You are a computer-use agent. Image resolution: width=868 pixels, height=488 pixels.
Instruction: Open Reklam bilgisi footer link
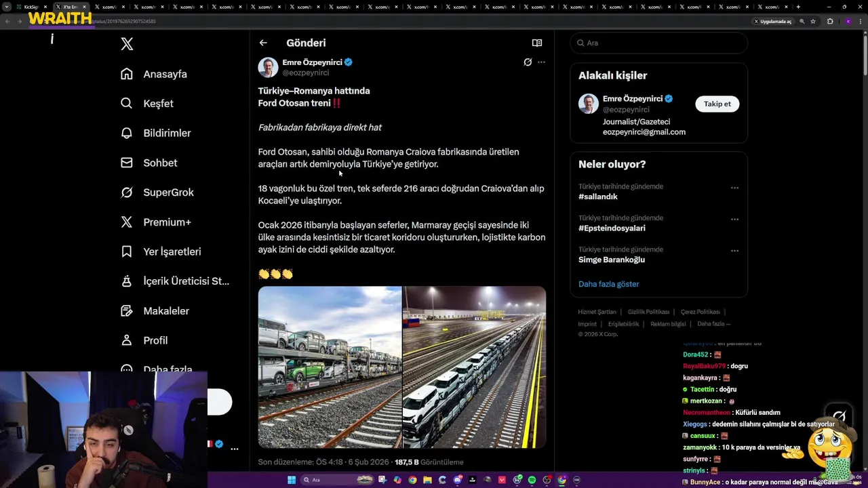click(668, 324)
